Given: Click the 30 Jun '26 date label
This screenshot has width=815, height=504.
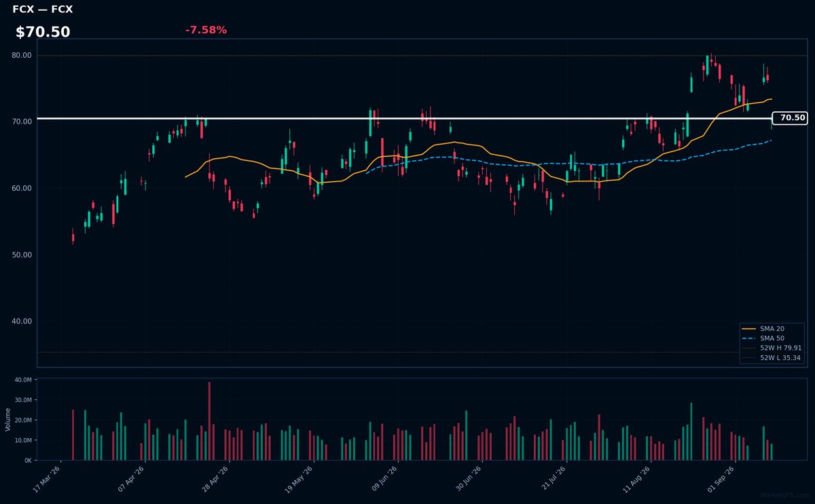Looking at the screenshot, I should click(x=468, y=478).
